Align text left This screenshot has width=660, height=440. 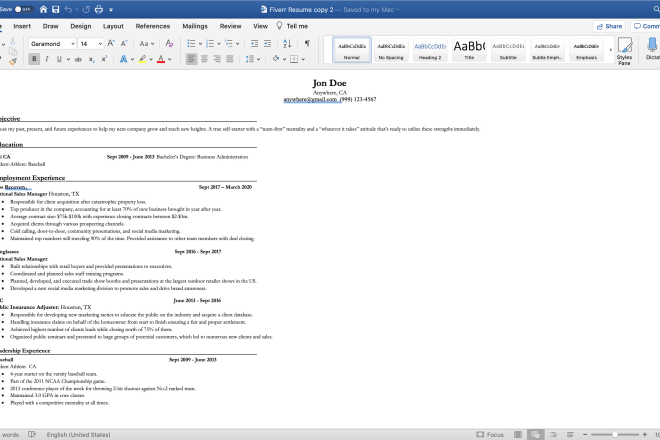191,59
